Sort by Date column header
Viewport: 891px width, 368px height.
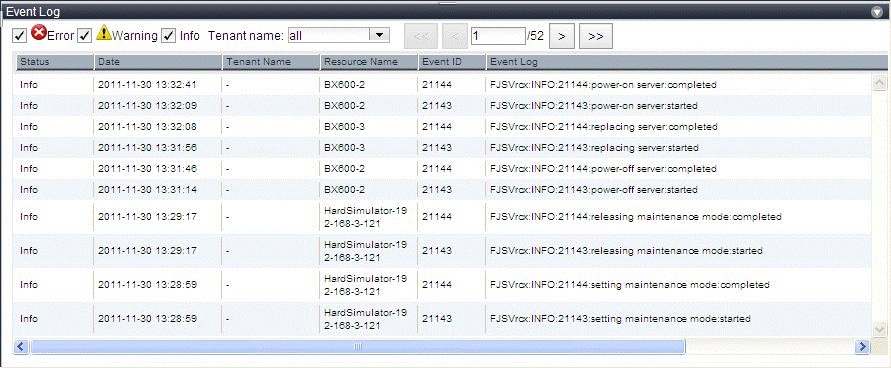tap(158, 61)
